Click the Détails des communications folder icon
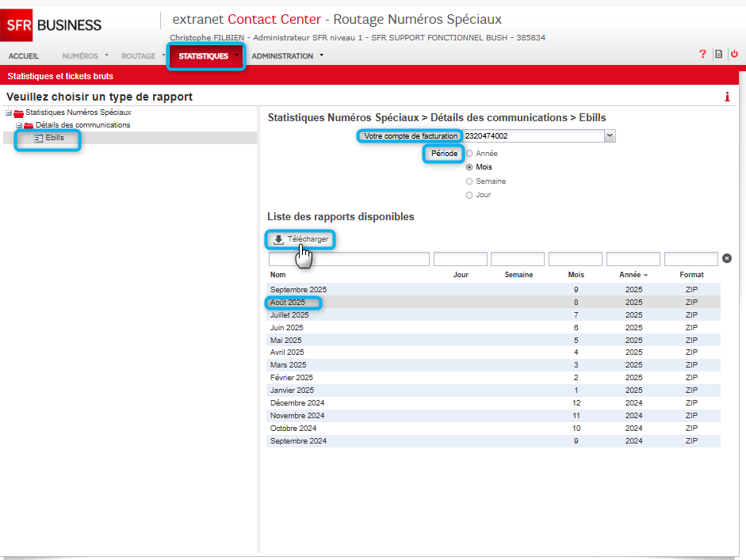 coord(29,125)
